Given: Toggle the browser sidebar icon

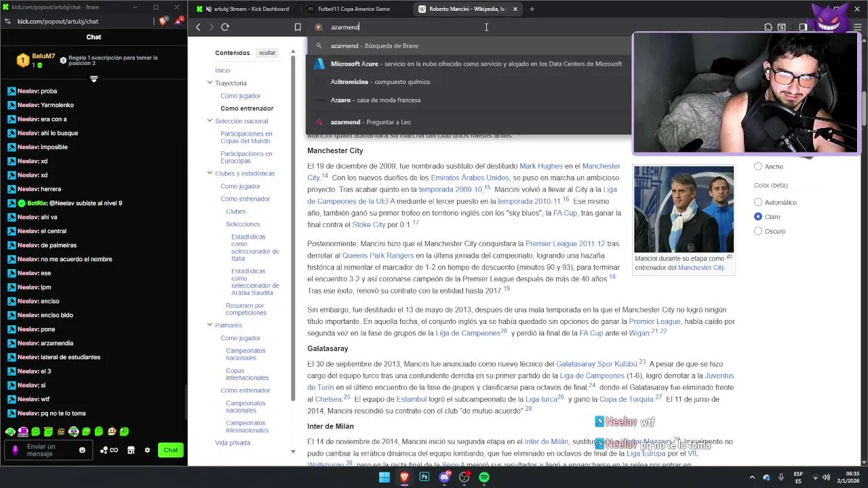Looking at the screenshot, I should [803, 27].
